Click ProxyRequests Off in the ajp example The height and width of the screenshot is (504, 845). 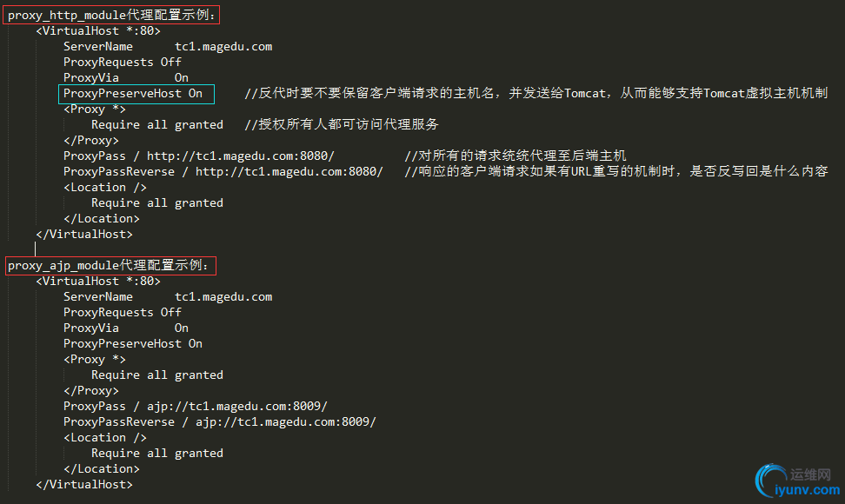(x=122, y=313)
